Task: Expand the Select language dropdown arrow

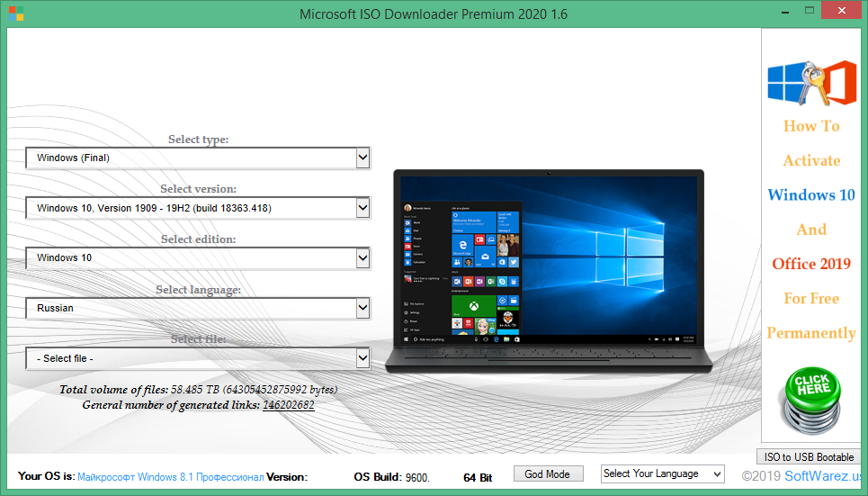Action: pyautogui.click(x=362, y=308)
